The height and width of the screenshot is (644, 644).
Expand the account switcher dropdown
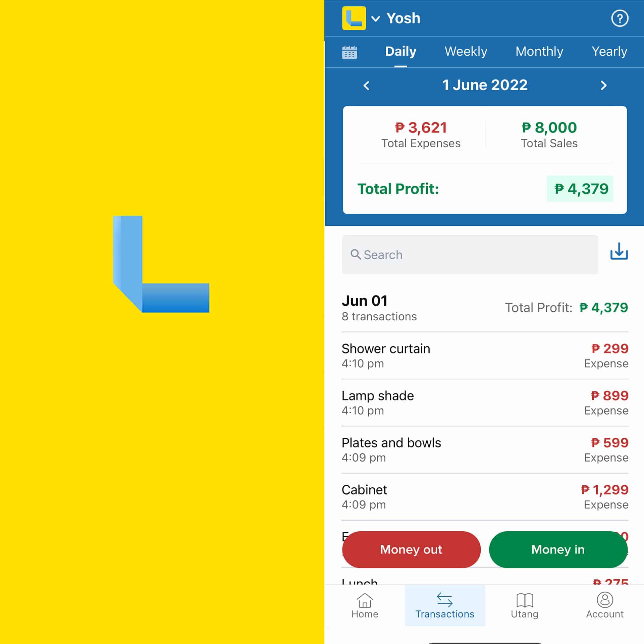point(376,18)
